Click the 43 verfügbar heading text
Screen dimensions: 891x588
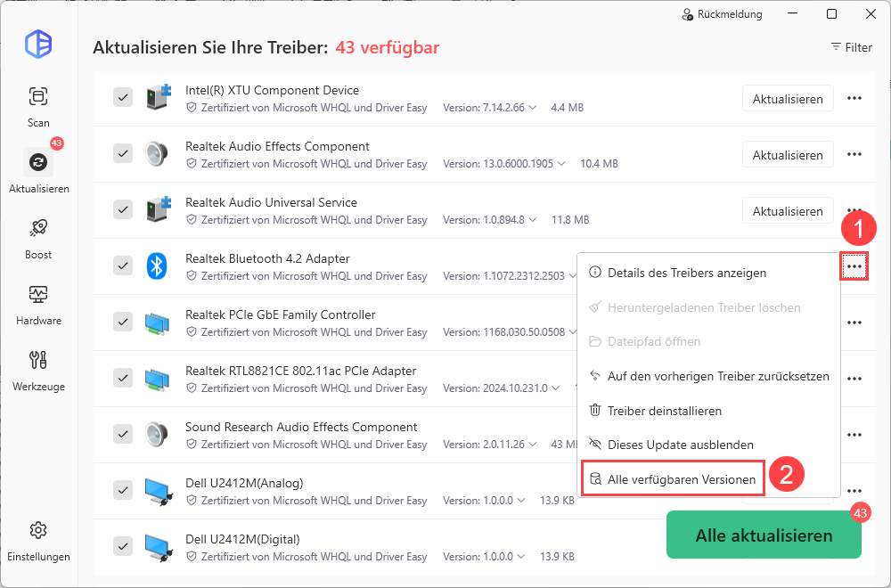(x=387, y=47)
